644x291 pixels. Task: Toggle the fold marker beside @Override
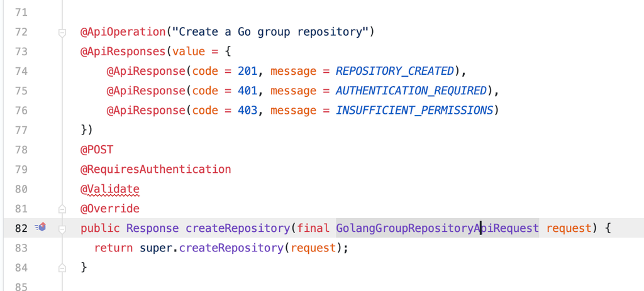[62, 209]
